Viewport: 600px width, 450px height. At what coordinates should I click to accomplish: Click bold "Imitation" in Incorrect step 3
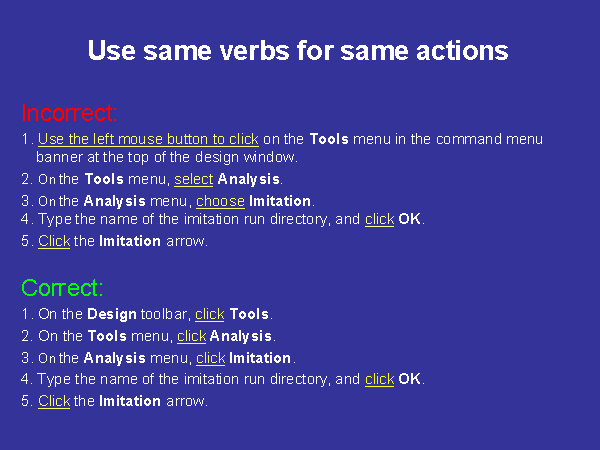pyautogui.click(x=281, y=201)
